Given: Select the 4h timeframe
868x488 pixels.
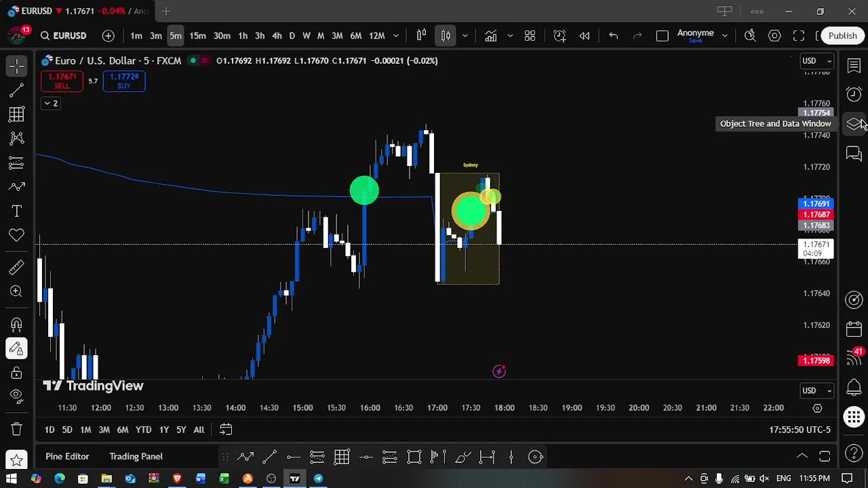Looking at the screenshot, I should [x=277, y=35].
